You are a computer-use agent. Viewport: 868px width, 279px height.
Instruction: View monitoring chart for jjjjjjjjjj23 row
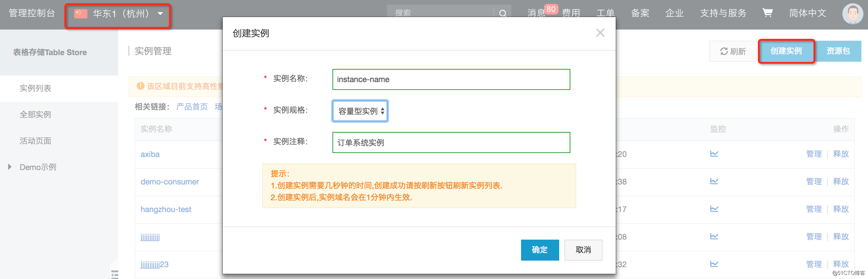[714, 264]
